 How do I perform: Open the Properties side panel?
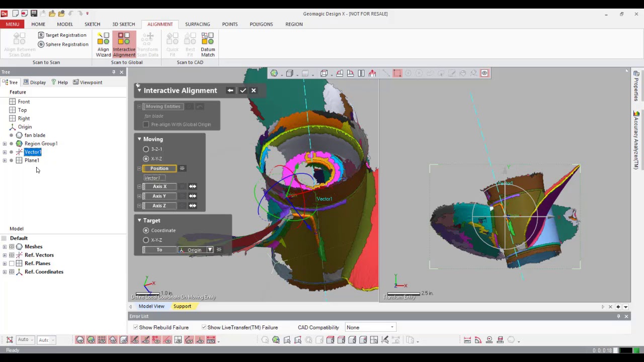point(636,85)
